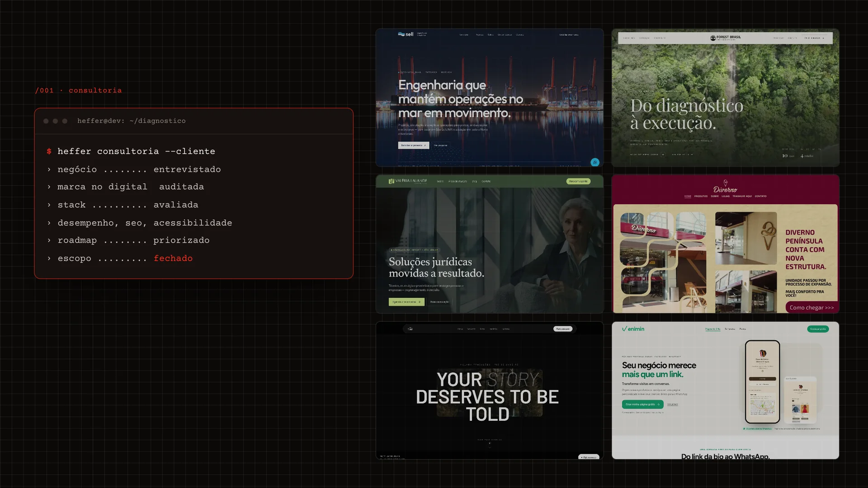The height and width of the screenshot is (488, 868).
Task: Click the 'negócio ........ entrevistado' line
Action: point(134,169)
